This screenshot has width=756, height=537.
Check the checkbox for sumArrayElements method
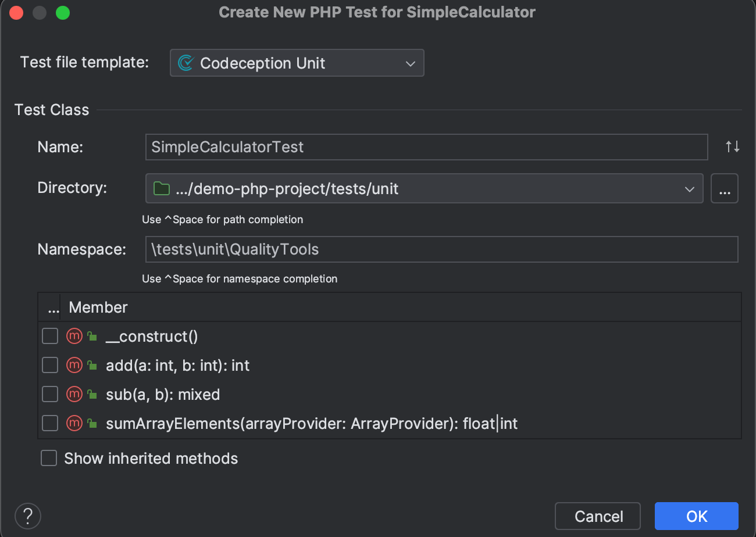[x=50, y=423]
